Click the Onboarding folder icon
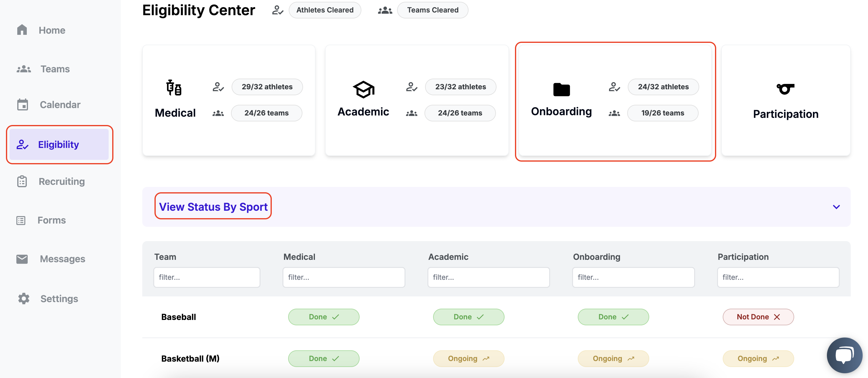 (x=561, y=90)
